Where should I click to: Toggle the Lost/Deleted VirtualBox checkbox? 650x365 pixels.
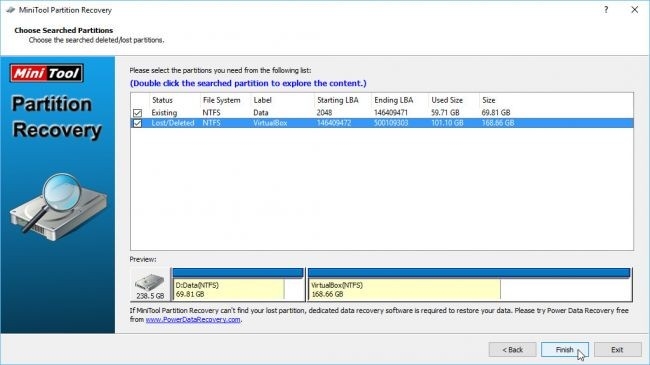point(138,123)
